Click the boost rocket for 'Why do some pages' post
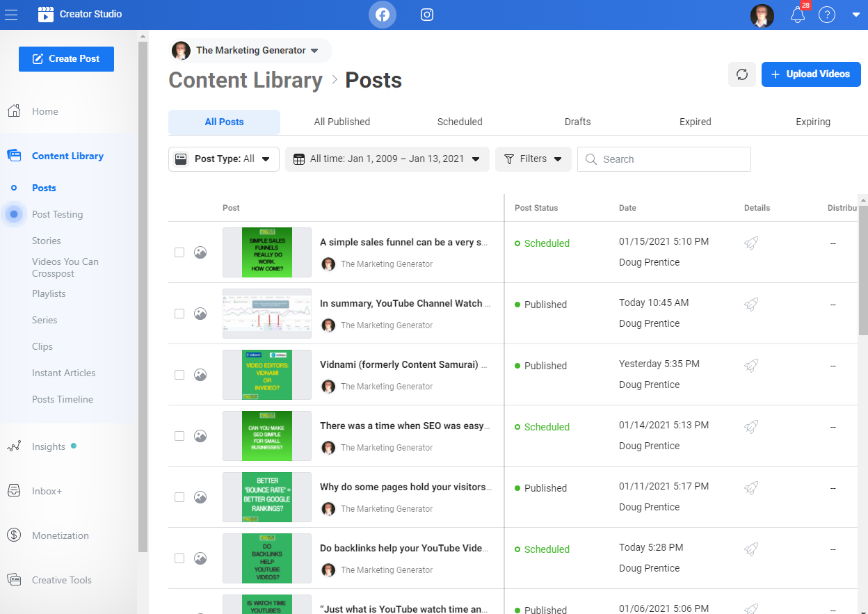The height and width of the screenshot is (614, 868). (751, 487)
